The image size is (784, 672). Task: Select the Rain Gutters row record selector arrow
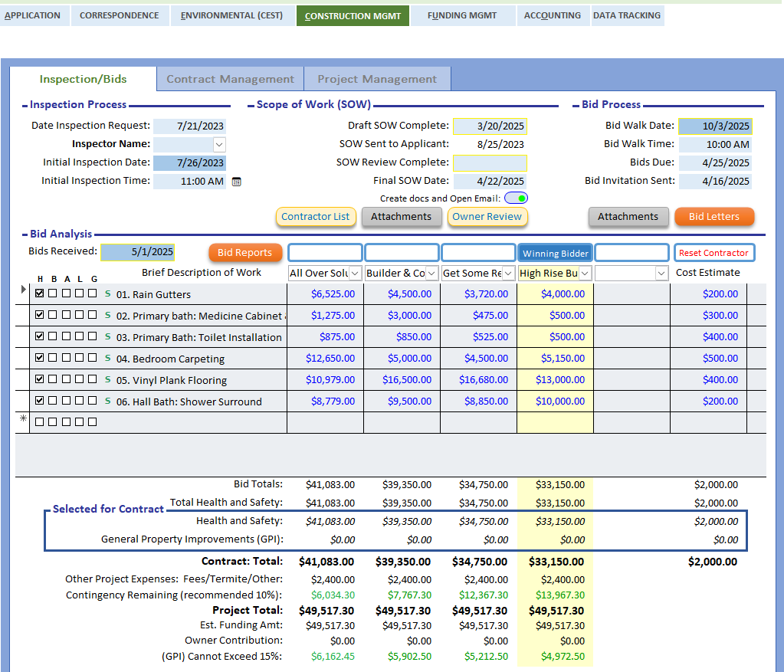click(x=23, y=290)
